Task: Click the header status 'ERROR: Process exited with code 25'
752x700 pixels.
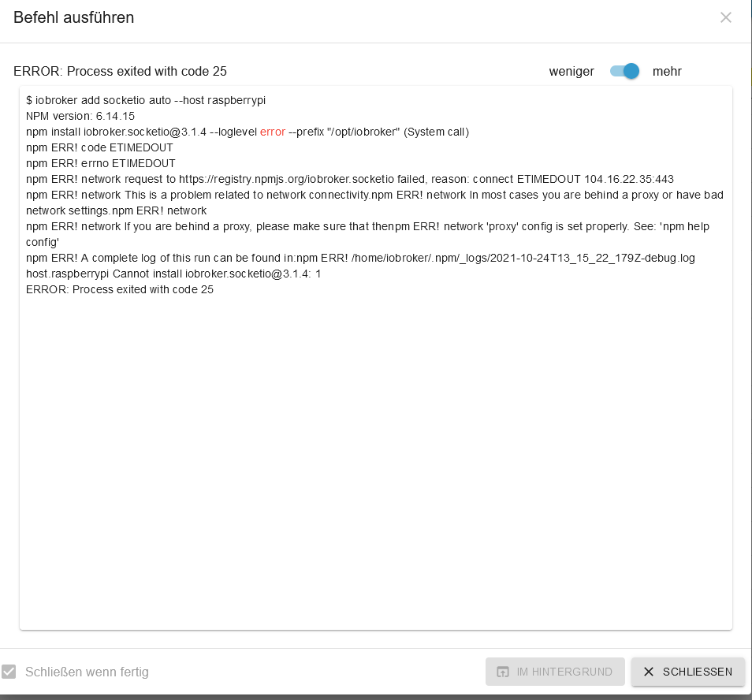Action: tap(120, 72)
